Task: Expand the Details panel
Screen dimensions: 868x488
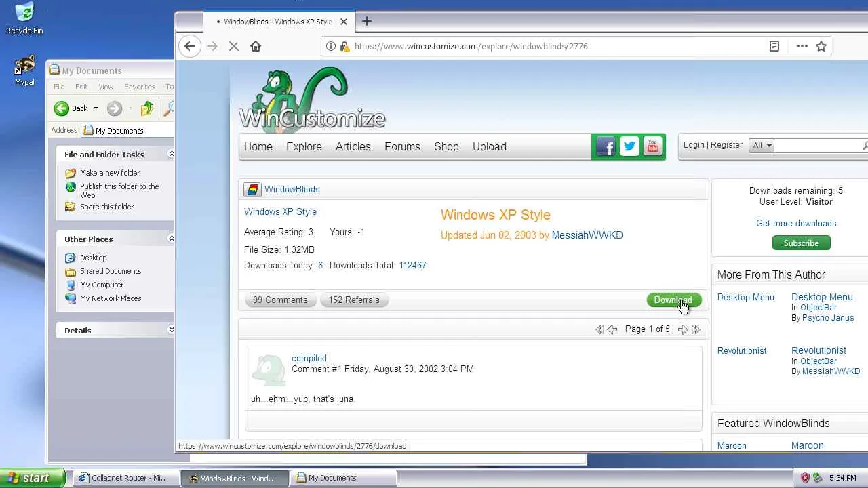Action: (x=170, y=330)
